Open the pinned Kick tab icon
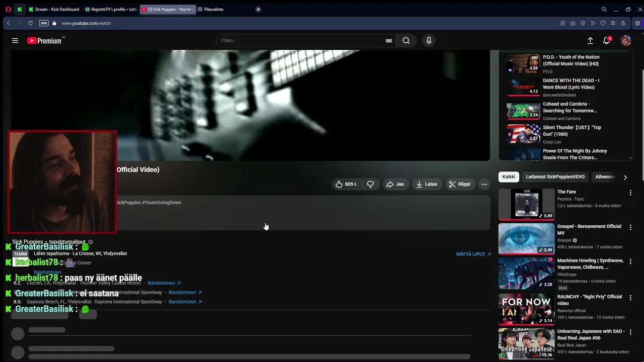This screenshot has width=644, height=362. coord(20,9)
